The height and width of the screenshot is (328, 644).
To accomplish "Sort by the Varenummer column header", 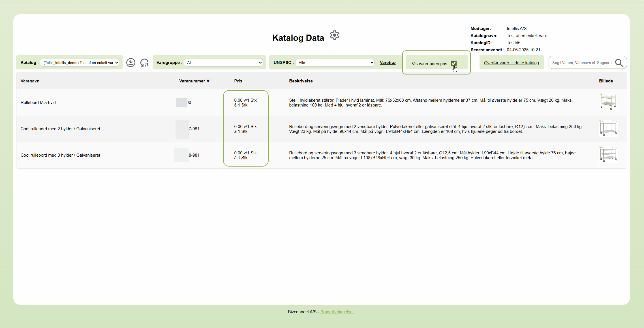I will [192, 81].
